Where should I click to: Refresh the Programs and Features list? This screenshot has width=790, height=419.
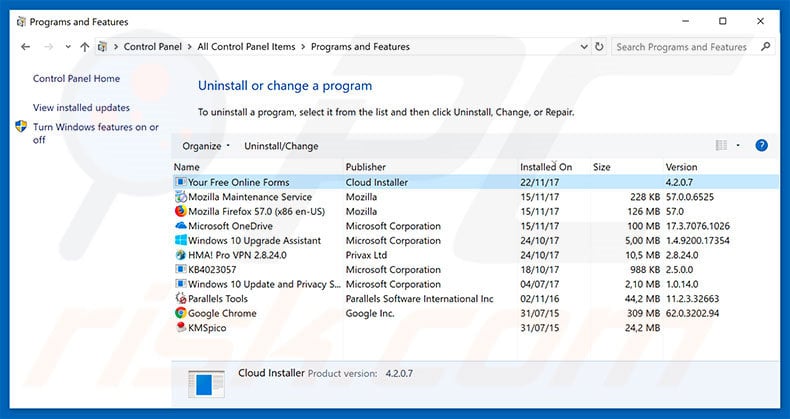click(599, 47)
